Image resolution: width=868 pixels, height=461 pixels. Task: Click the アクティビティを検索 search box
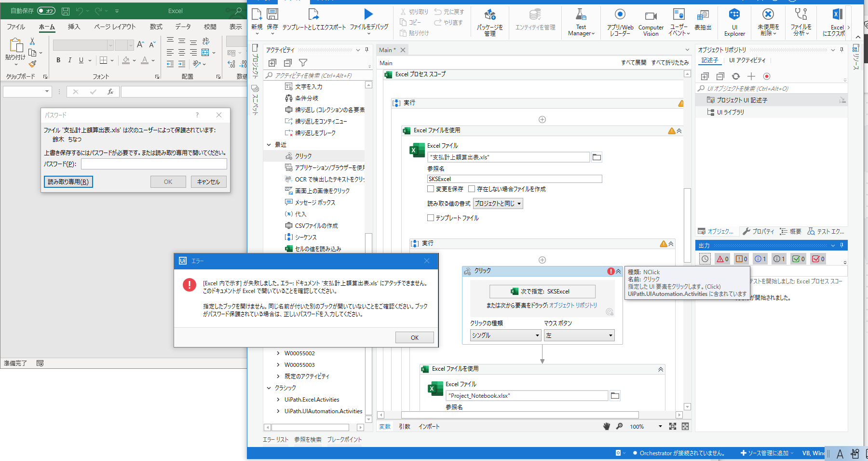point(318,75)
